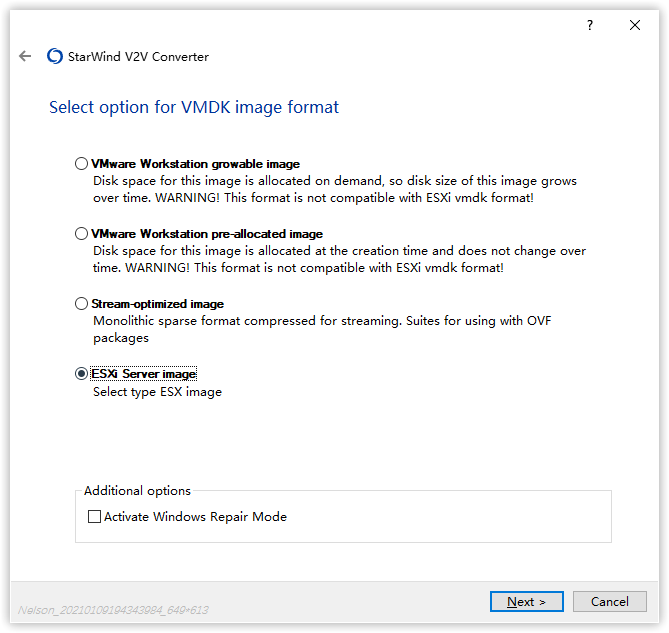
Task: Click the 'Select option for VMDK image format' heading
Action: pyautogui.click(x=194, y=107)
